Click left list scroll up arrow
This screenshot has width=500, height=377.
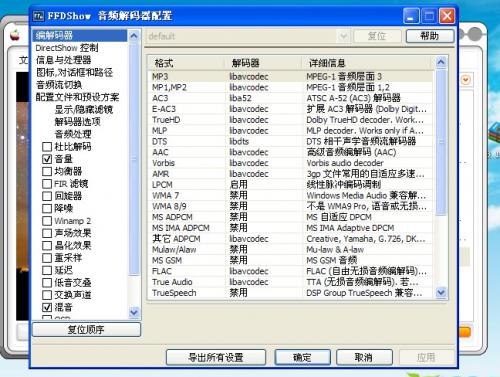[x=134, y=35]
